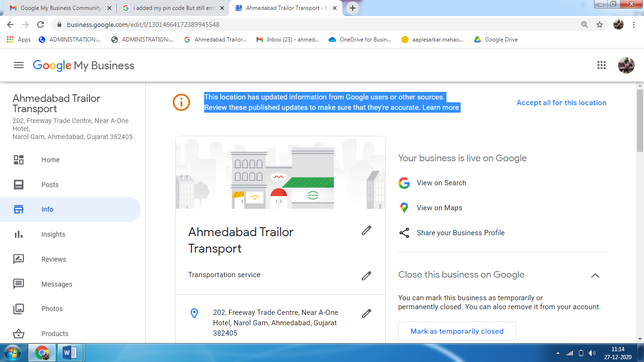This screenshot has width=644, height=362.
Task: Click the Messages sidebar icon
Action: click(18, 284)
